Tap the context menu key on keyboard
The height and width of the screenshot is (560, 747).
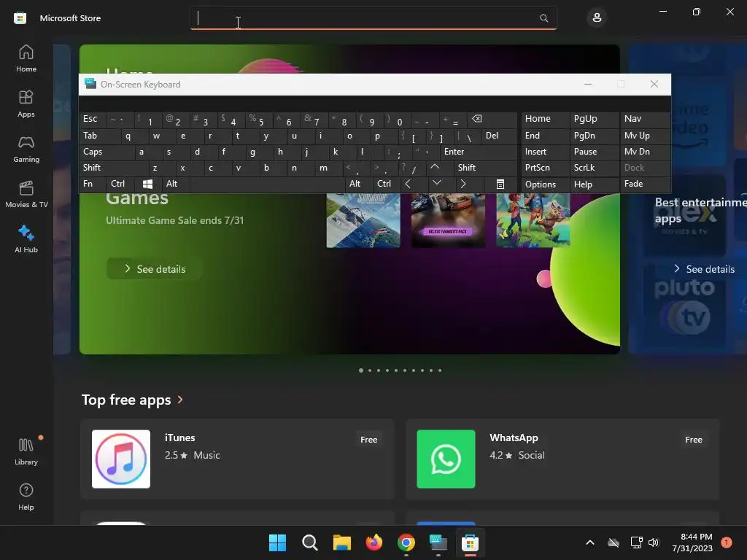[500, 184]
